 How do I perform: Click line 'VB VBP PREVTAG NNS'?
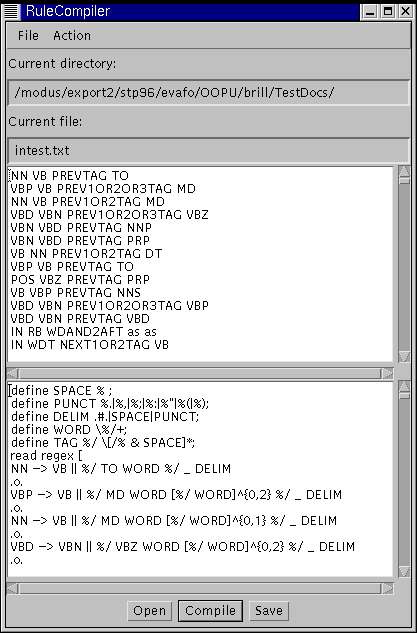75,292
